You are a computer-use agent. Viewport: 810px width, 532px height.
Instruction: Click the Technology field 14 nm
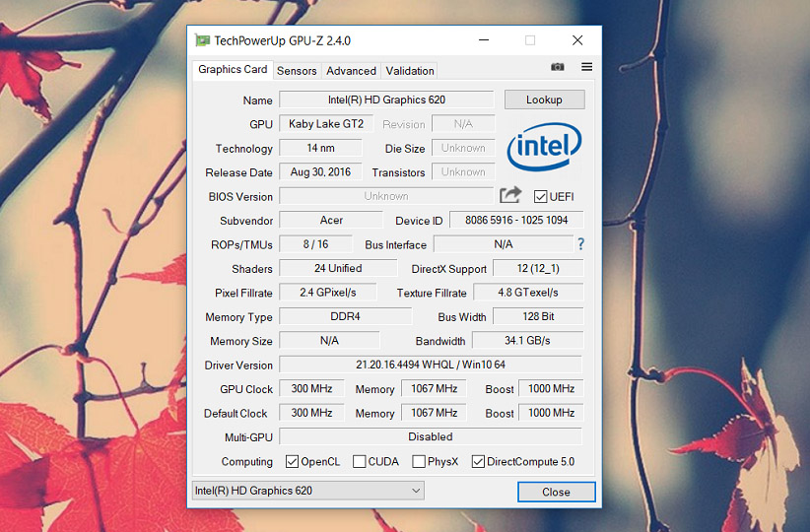coord(320,148)
